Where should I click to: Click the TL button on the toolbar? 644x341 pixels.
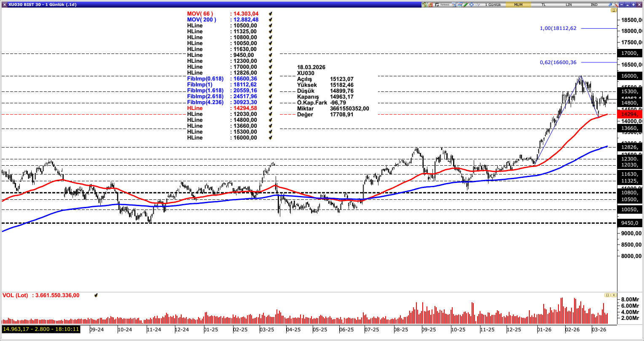[x=544, y=4]
